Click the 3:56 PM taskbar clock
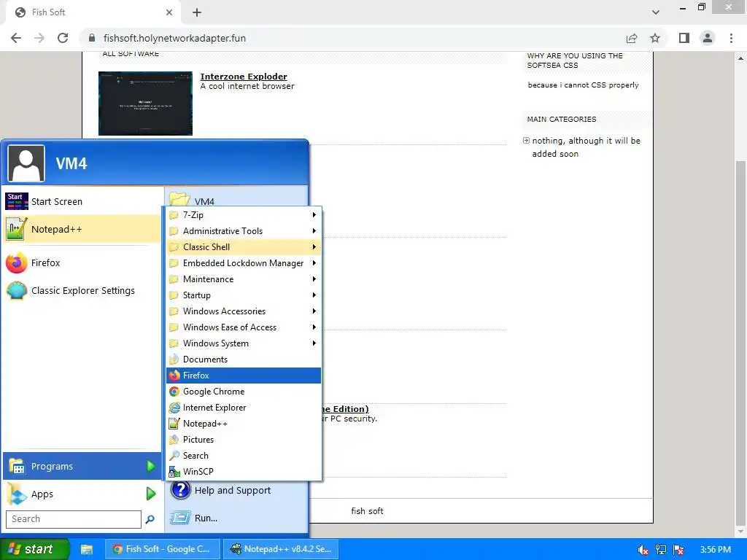 716,550
